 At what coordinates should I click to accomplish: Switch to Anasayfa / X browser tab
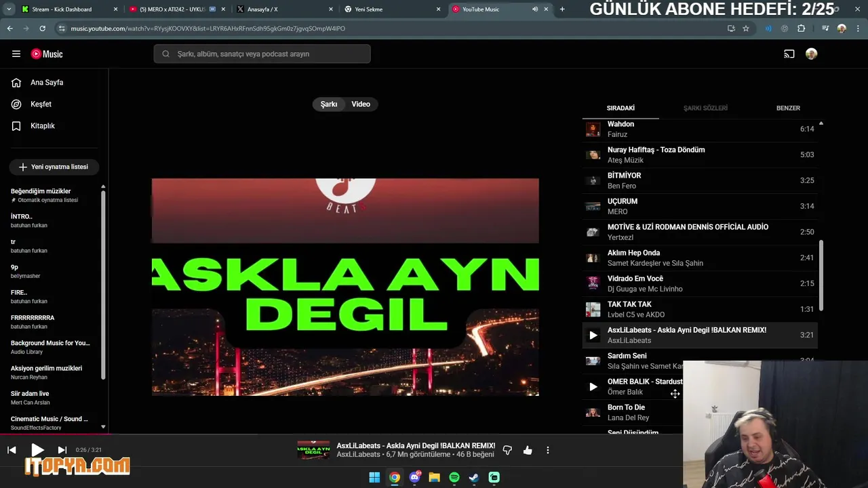click(x=285, y=9)
